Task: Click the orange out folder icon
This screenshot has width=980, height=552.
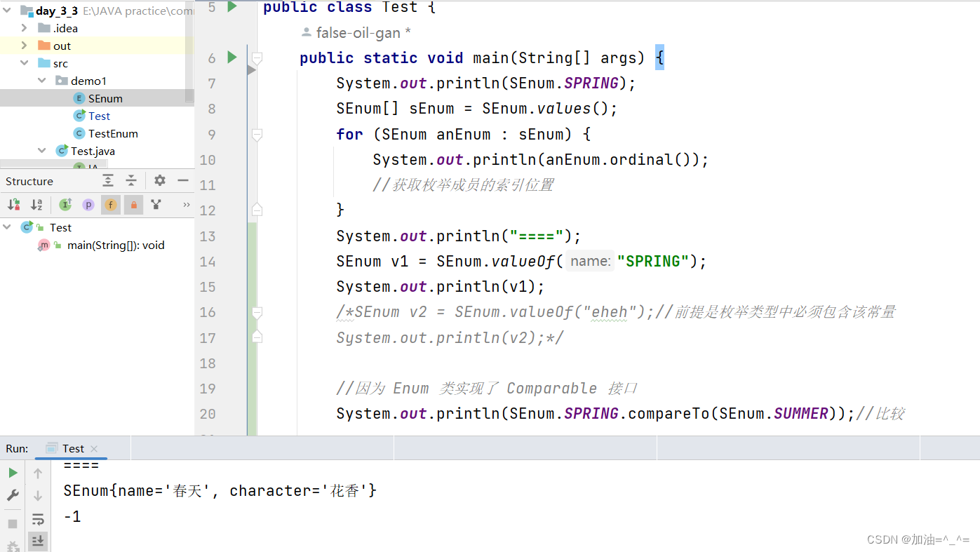Action: pos(44,46)
